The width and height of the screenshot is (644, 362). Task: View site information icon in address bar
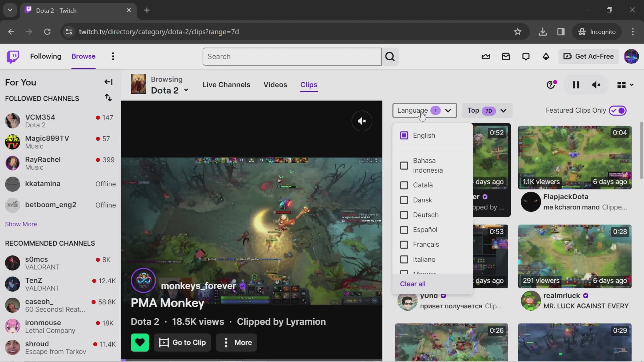click(69, 32)
